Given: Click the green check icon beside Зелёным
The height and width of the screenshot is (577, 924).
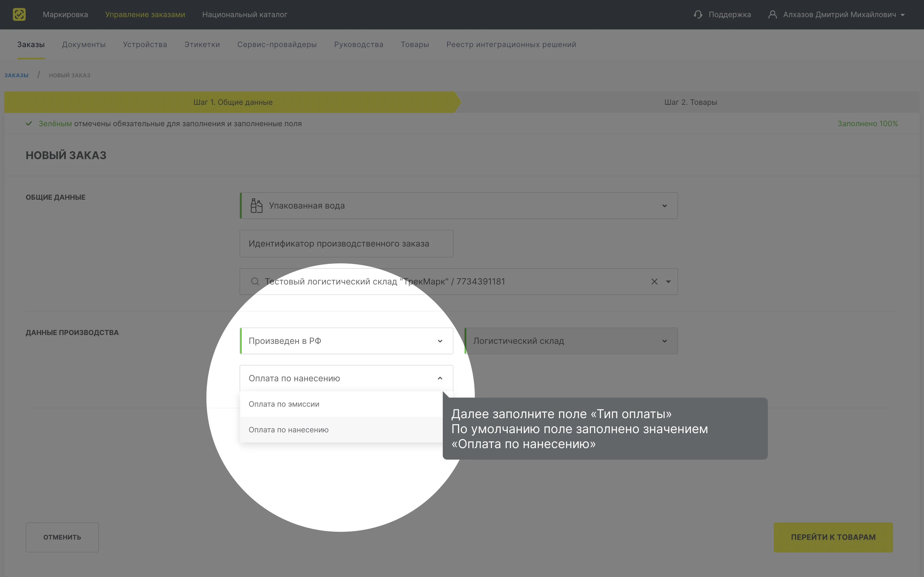Looking at the screenshot, I should (x=29, y=124).
